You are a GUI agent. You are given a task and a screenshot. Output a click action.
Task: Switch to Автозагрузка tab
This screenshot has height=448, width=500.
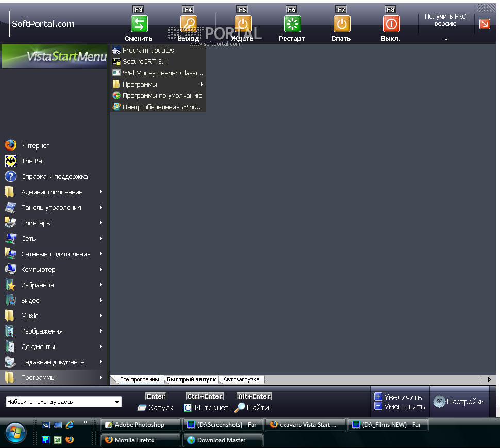coord(241,379)
